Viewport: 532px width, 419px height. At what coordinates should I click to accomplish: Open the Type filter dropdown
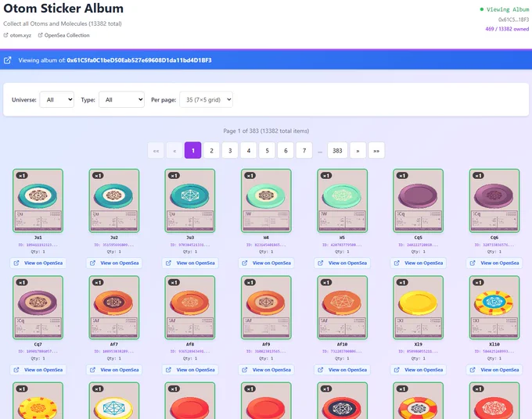coord(121,99)
